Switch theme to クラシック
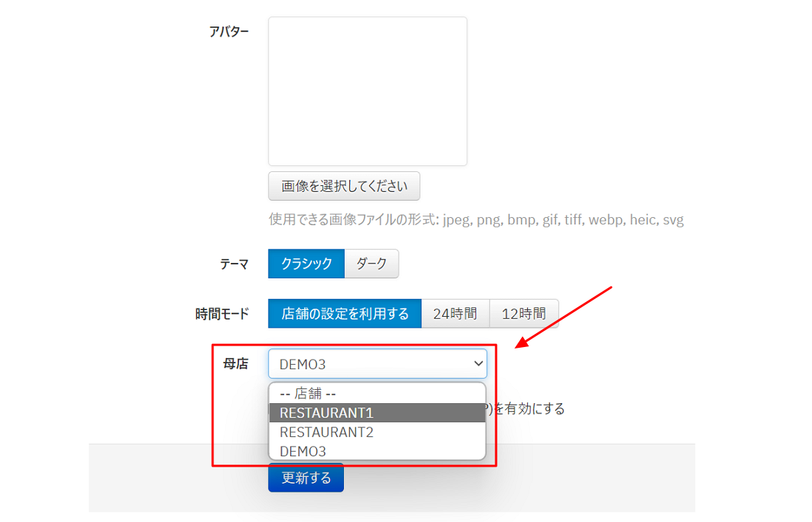This screenshot has height=522, width=812. tap(306, 264)
